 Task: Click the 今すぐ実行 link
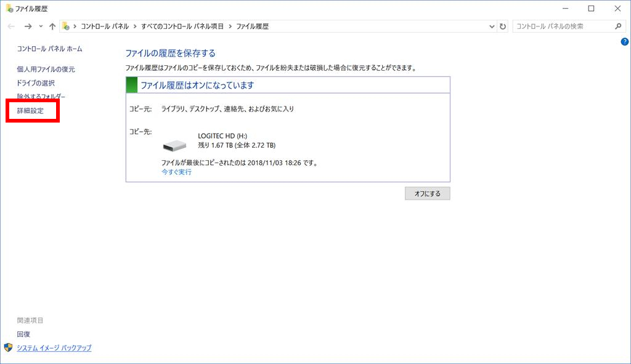tap(176, 172)
